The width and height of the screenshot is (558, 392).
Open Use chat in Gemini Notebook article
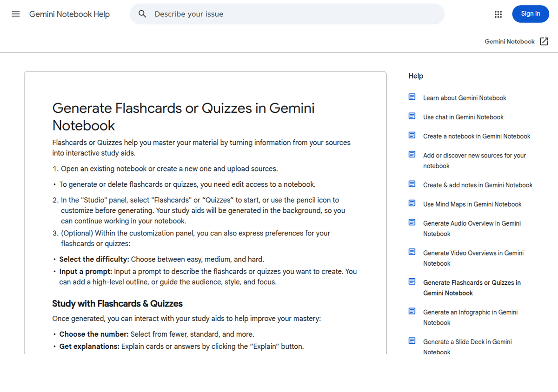pyautogui.click(x=463, y=117)
